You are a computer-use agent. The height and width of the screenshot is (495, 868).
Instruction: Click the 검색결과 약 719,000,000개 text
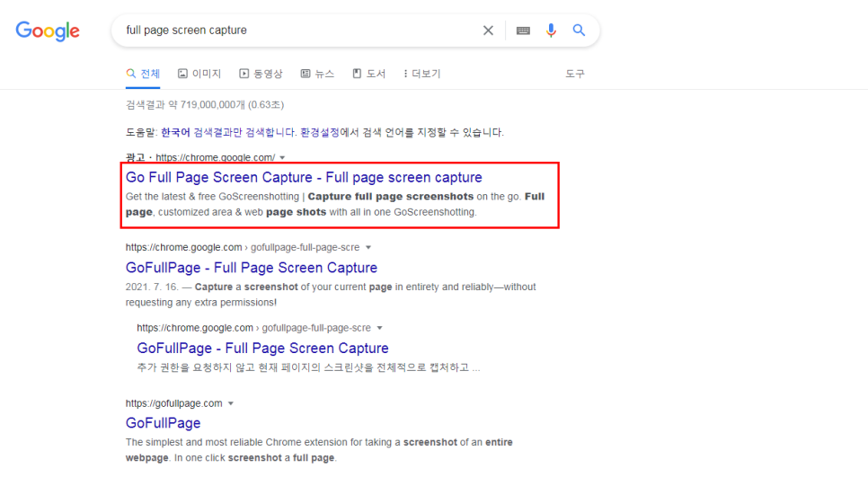coord(205,104)
